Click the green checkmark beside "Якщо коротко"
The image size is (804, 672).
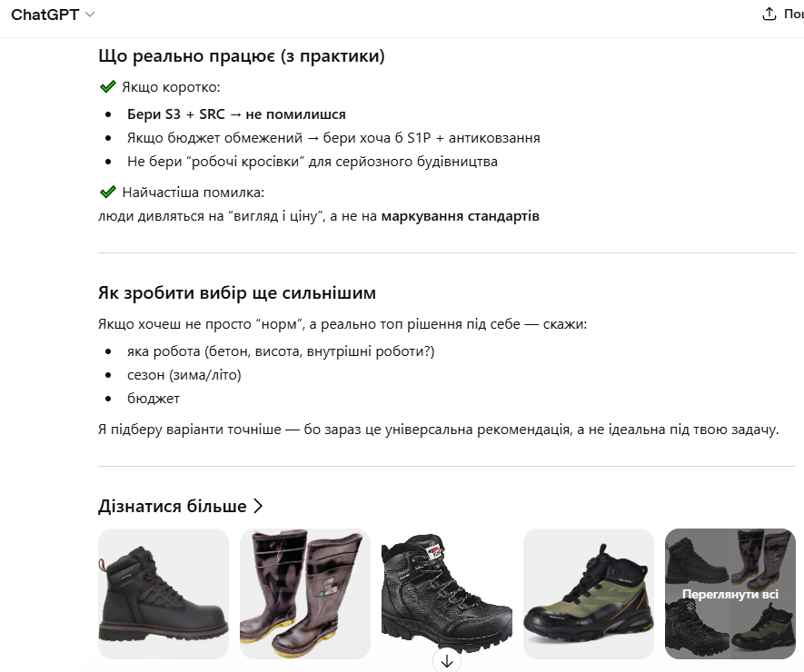(106, 86)
